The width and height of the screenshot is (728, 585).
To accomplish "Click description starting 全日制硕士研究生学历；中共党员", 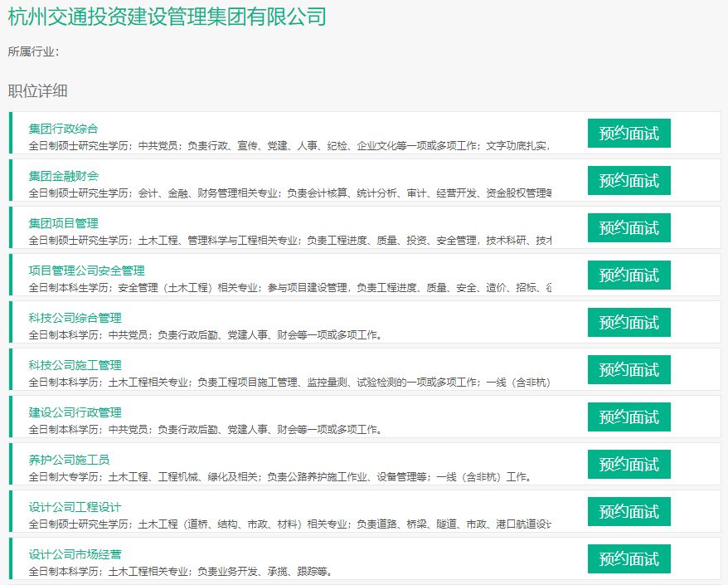I will tap(289, 146).
